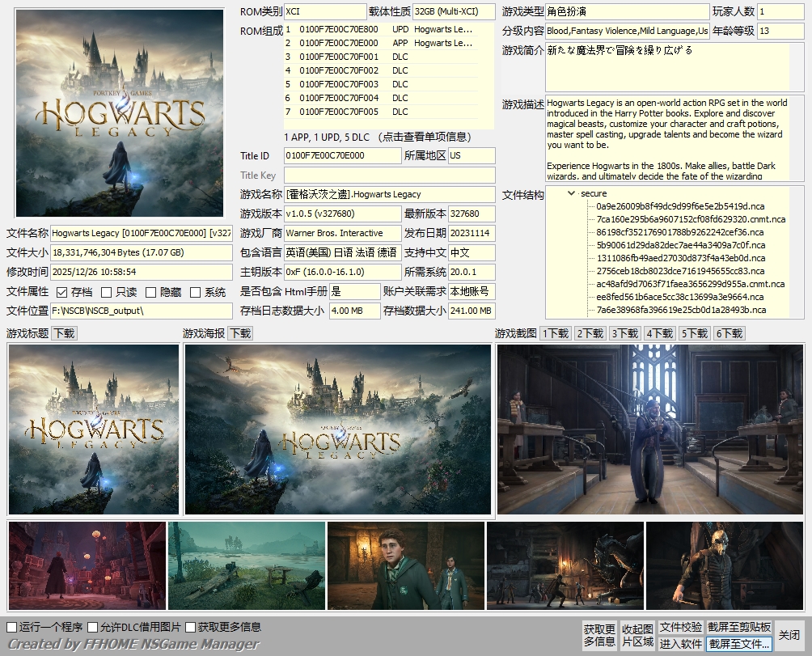Enable the 只读 read-only checkbox
This screenshot has width=812, height=656.
click(x=106, y=293)
